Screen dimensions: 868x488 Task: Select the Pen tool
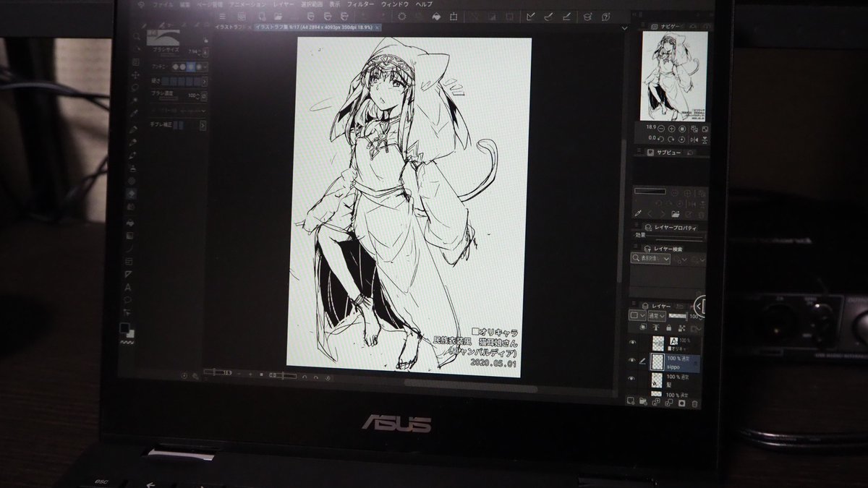click(133, 128)
